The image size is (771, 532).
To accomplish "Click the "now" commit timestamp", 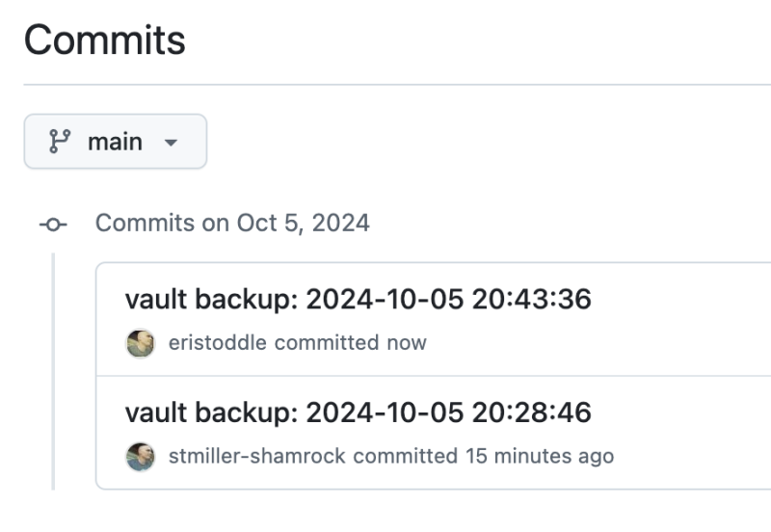I will point(407,343).
